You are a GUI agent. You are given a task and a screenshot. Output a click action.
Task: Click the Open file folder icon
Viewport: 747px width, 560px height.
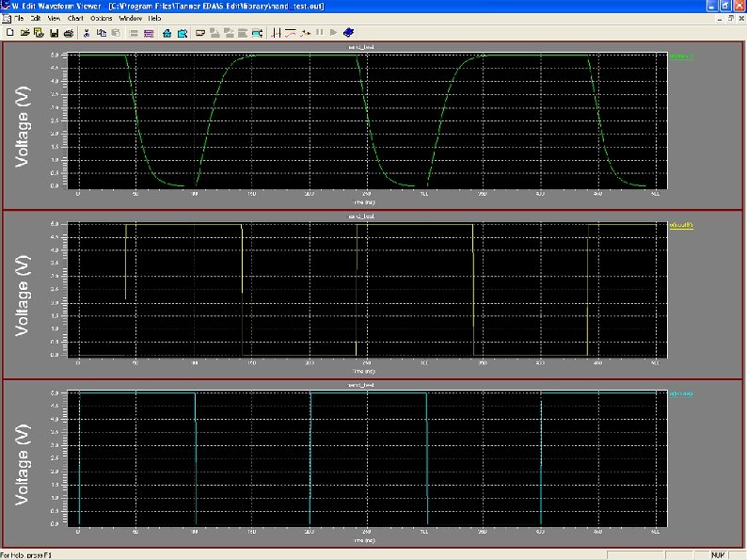coord(24,32)
